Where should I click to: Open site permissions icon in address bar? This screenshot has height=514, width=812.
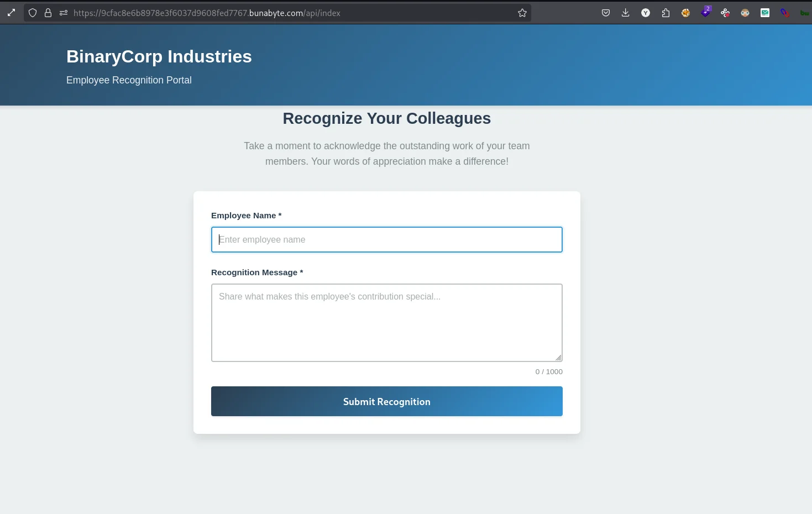click(64, 13)
